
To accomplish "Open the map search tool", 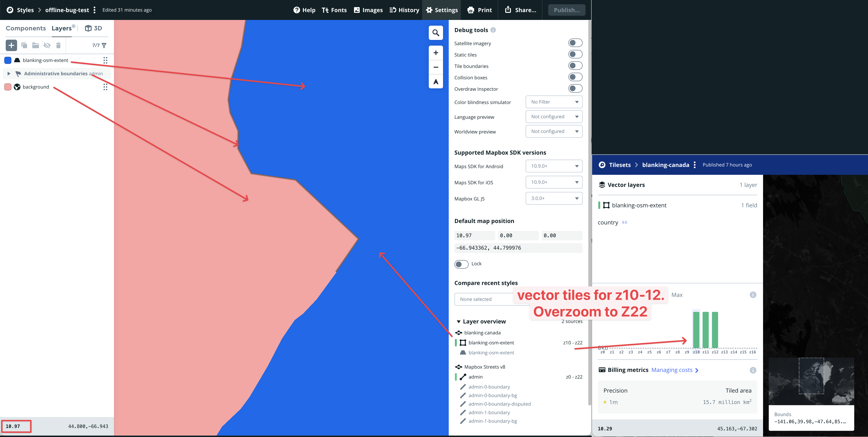I will click(436, 33).
